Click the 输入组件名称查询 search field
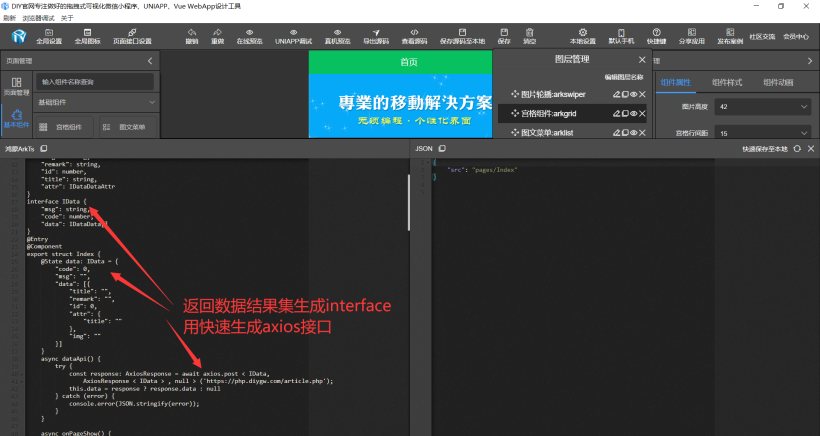Screen dimensions: 820x436 coord(95,80)
